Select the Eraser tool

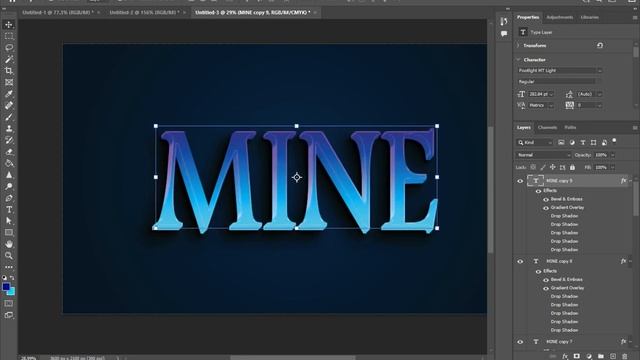(9, 152)
